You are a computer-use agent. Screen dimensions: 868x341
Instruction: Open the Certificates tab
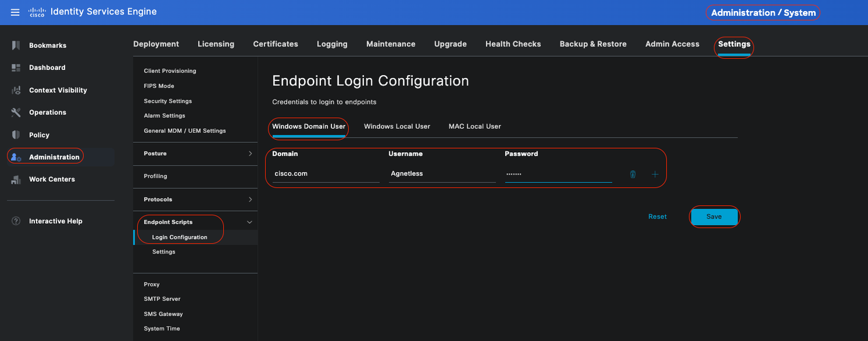[x=276, y=44]
